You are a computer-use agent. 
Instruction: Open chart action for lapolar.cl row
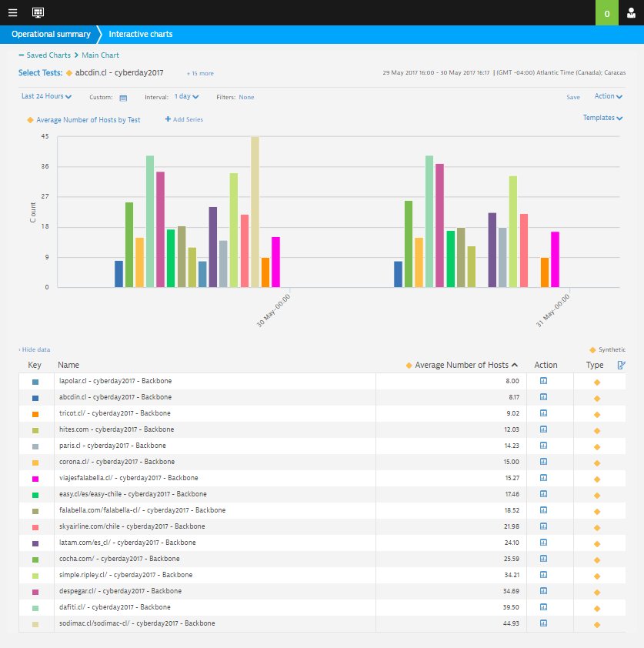pos(544,381)
